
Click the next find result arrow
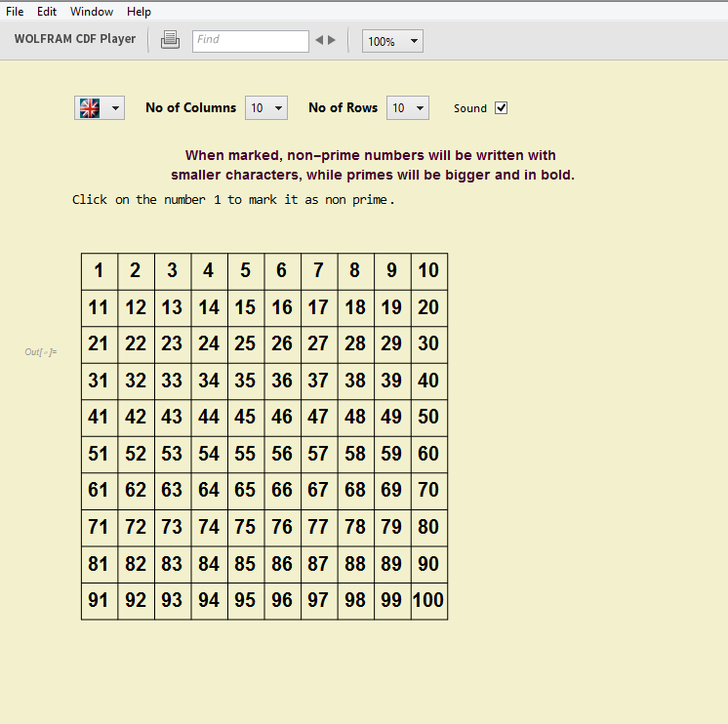(x=332, y=41)
